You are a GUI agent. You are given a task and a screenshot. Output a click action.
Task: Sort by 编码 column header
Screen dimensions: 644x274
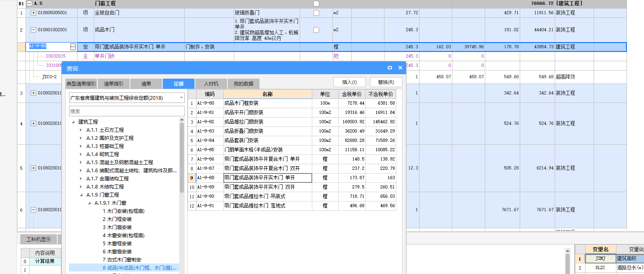tap(210, 94)
